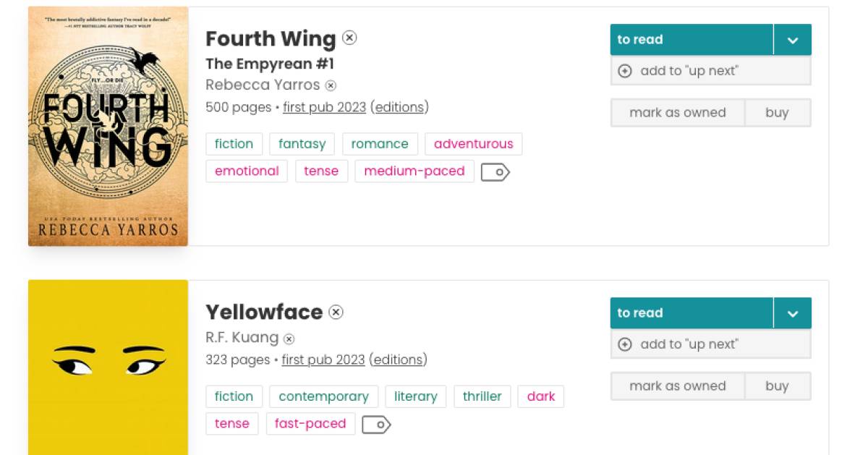Click the adventurous mood tag
The image size is (868, 455).
pos(473,144)
